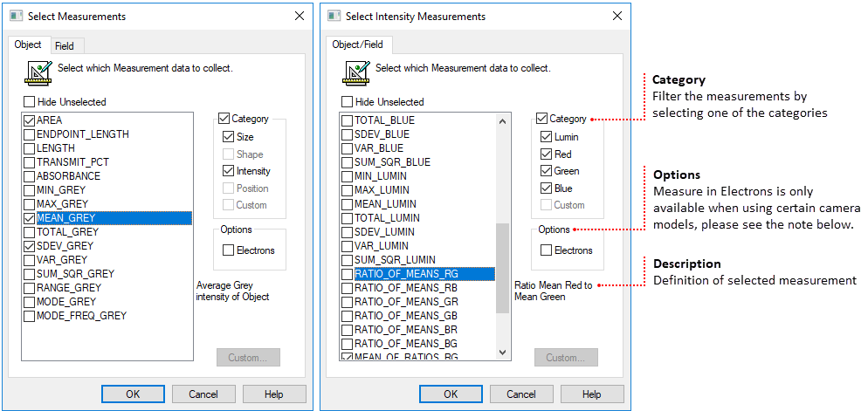Toggle Hide Unselected in Intensity Measurements dialog
868x411 pixels.
click(x=348, y=102)
